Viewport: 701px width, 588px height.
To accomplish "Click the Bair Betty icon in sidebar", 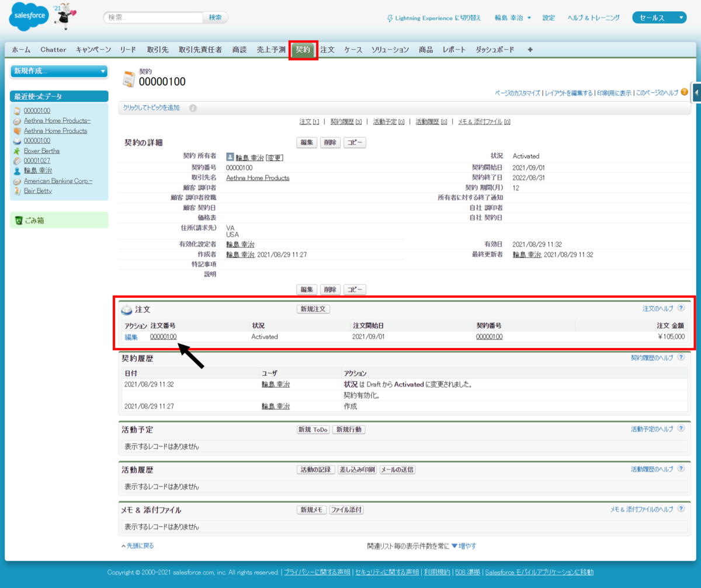I will (18, 191).
